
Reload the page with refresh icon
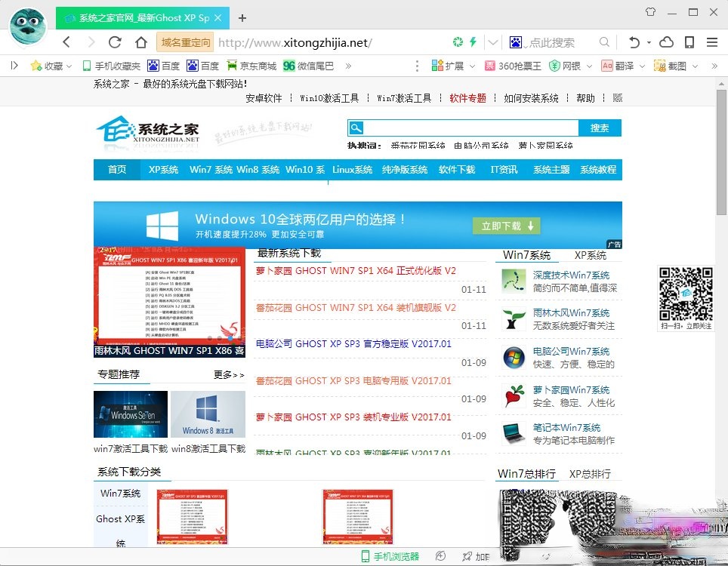(x=115, y=42)
